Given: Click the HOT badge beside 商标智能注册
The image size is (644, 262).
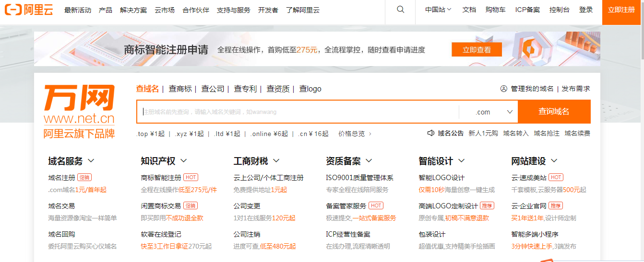Looking at the screenshot, I should [191, 178].
